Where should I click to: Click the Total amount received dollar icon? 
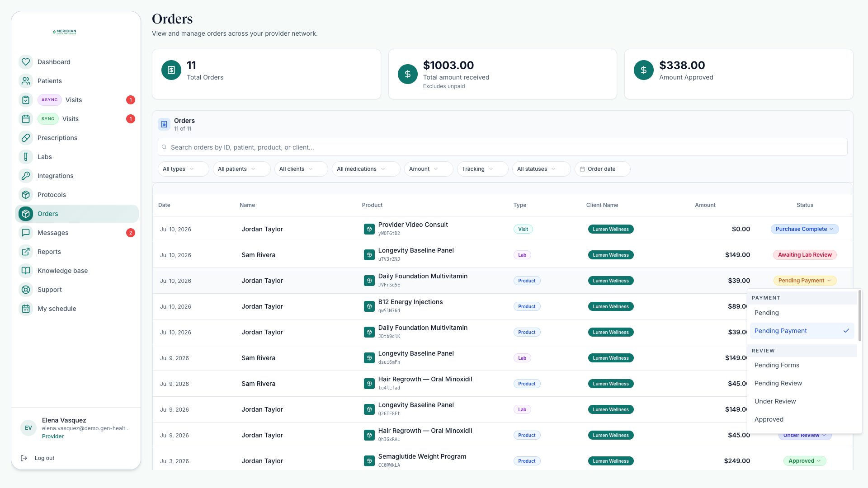(x=408, y=74)
